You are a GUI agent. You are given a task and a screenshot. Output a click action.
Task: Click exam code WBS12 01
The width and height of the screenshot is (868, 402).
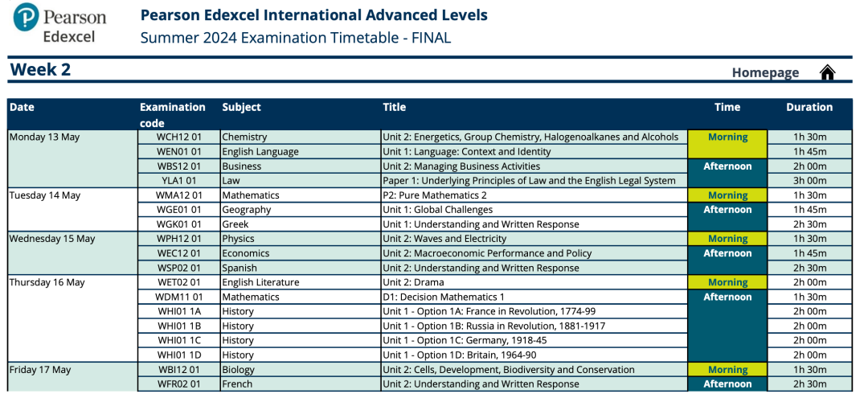pos(178,166)
